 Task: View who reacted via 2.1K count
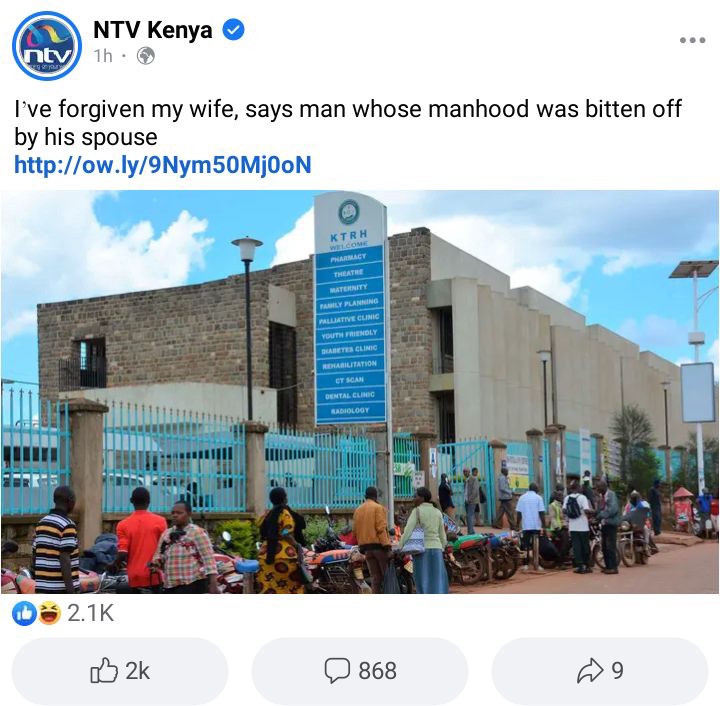click(90, 613)
